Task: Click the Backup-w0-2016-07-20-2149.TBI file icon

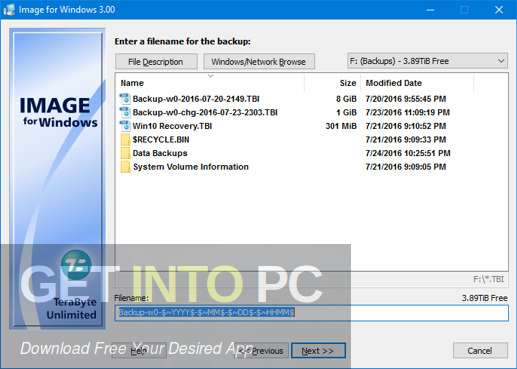Action: 125,99
